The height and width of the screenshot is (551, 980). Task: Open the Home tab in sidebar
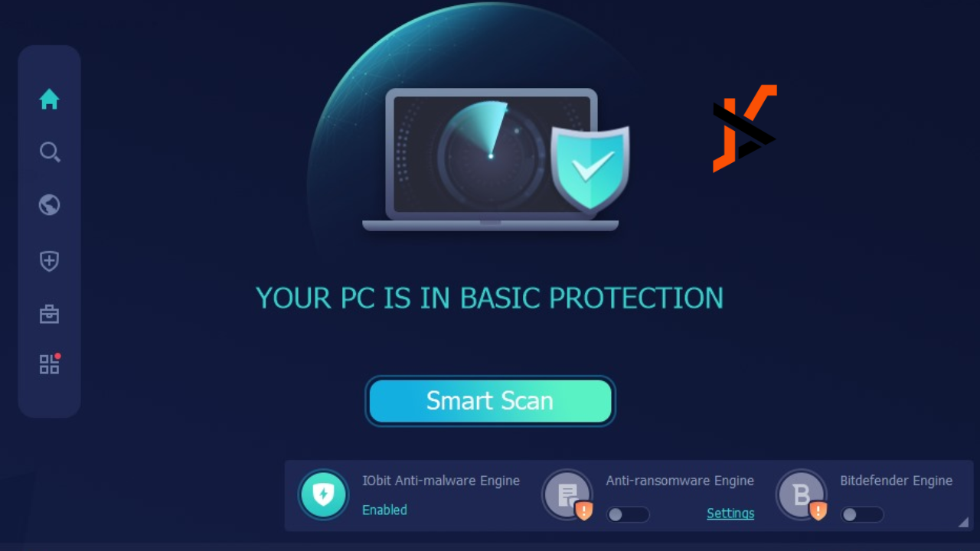(49, 99)
